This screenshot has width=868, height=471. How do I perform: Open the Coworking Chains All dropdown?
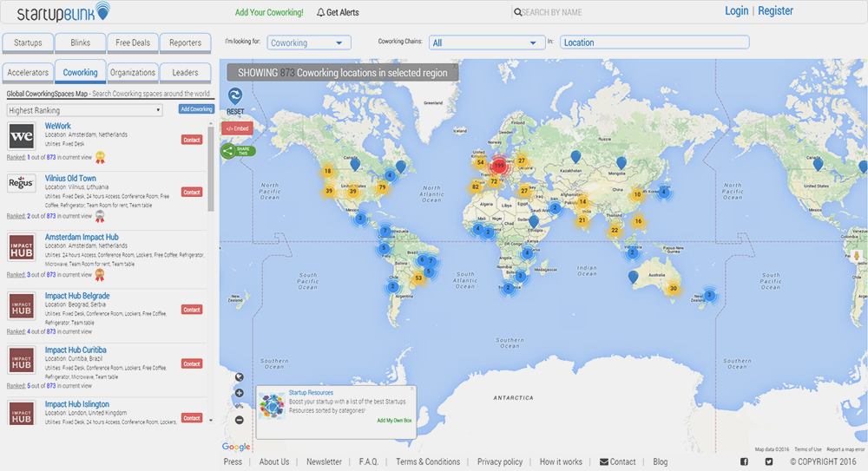click(x=487, y=43)
